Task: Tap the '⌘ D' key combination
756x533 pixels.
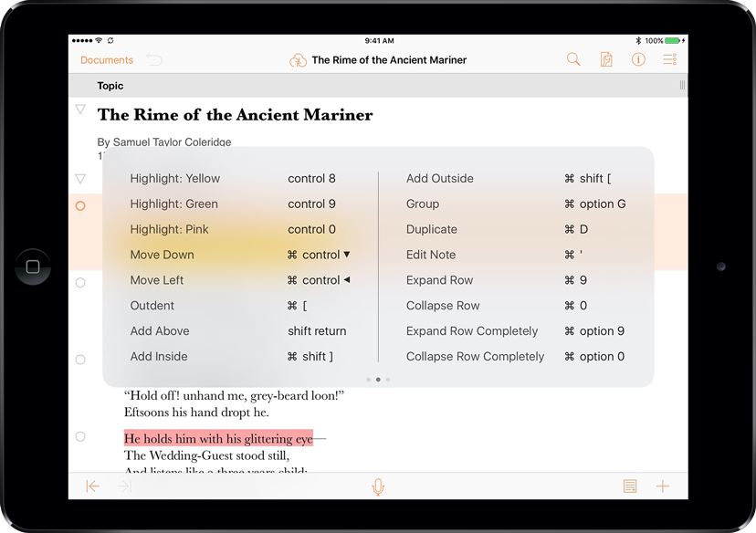Action: [x=576, y=229]
